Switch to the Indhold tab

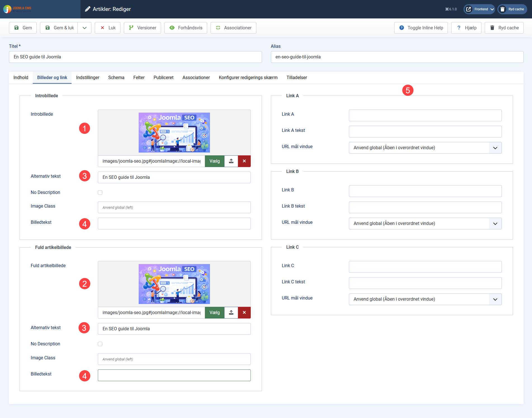(x=21, y=78)
